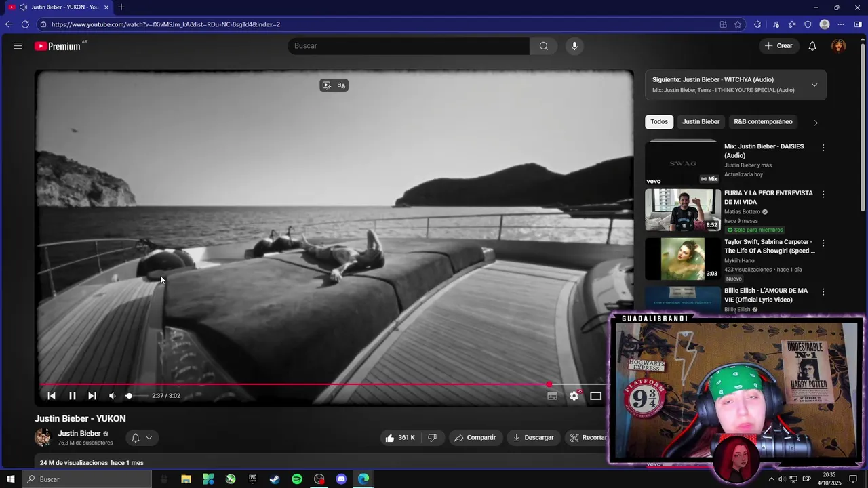The height and width of the screenshot is (488, 868).
Task: Dislike the video
Action: [x=433, y=438]
